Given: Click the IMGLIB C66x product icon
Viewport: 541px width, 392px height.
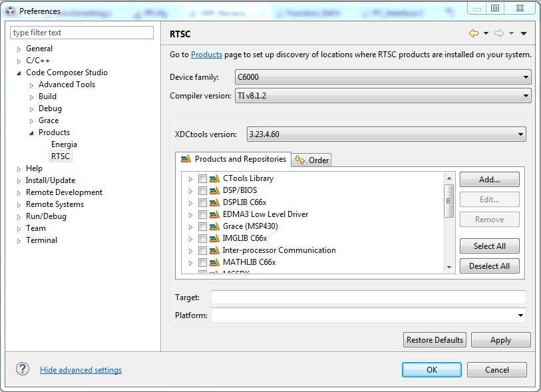Looking at the screenshot, I should [215, 238].
